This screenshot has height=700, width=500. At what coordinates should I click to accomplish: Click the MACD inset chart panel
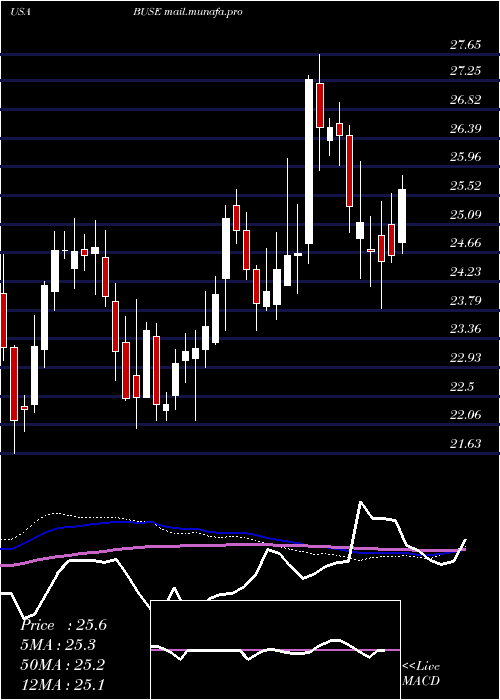[275, 650]
